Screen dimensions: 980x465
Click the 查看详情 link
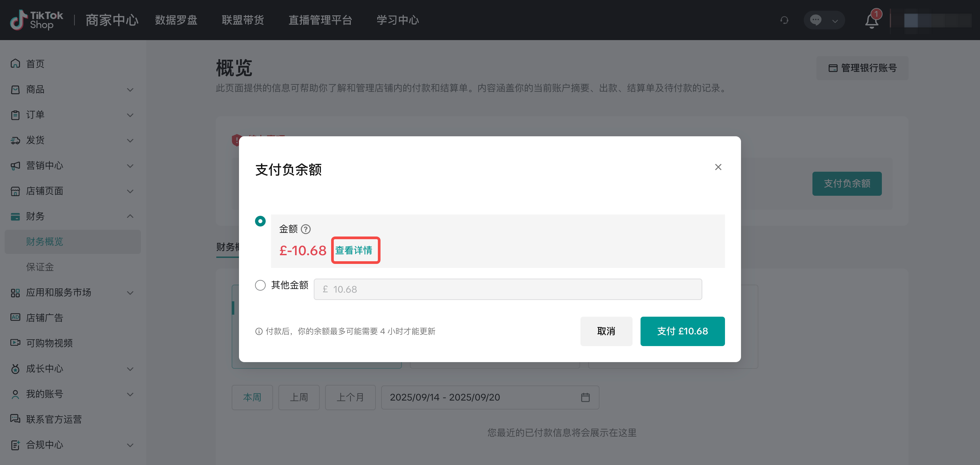coord(353,250)
